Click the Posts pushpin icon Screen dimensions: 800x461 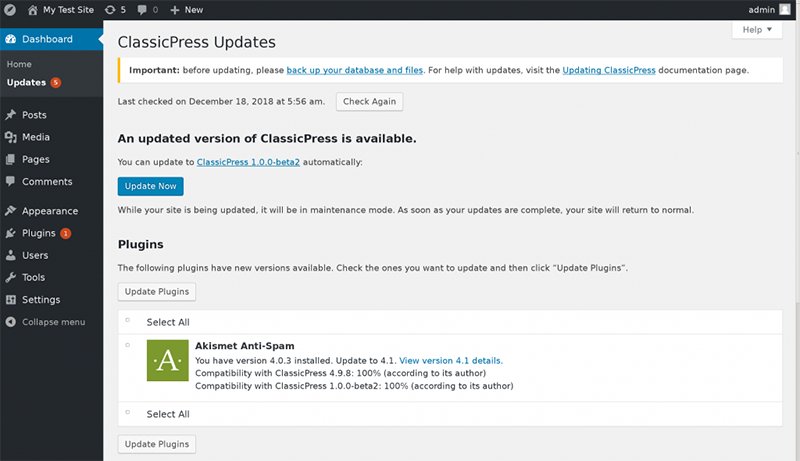click(x=11, y=115)
